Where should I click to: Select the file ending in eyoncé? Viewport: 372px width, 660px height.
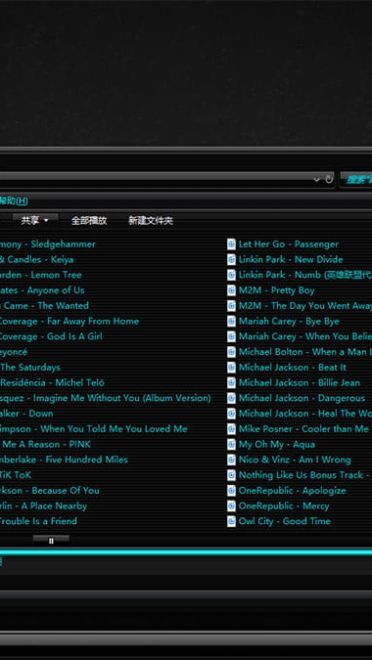[14, 352]
